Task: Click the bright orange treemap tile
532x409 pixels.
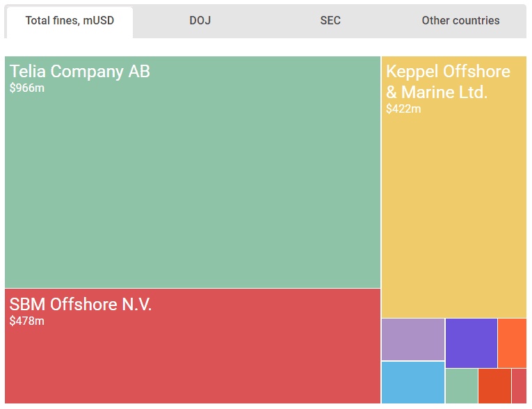Action: click(x=513, y=343)
